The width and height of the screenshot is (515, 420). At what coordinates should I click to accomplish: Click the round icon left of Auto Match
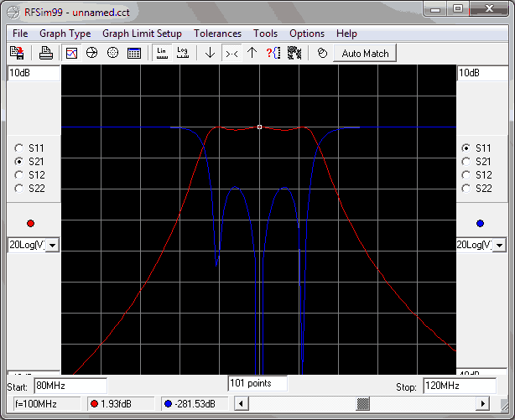point(323,53)
